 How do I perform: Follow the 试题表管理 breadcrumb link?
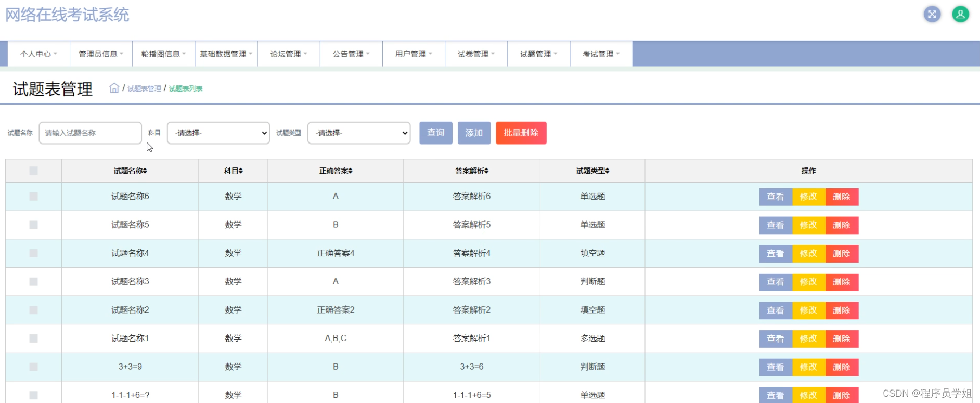(144, 89)
